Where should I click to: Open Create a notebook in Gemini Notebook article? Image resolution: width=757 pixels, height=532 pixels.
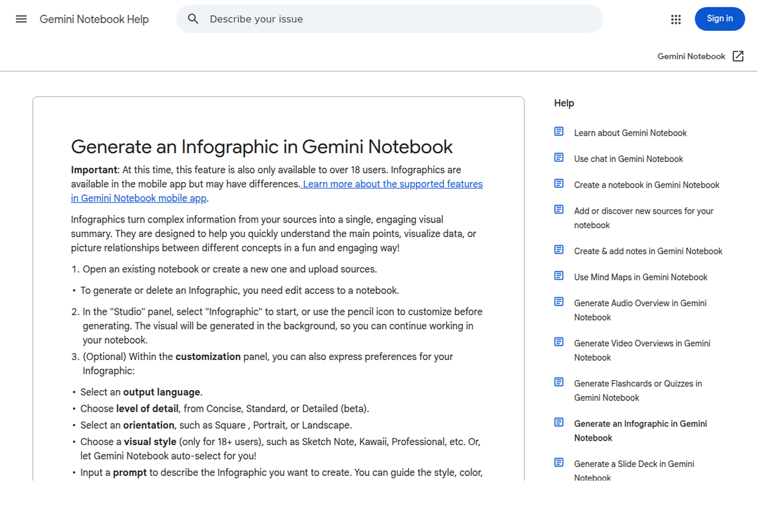pyautogui.click(x=647, y=185)
